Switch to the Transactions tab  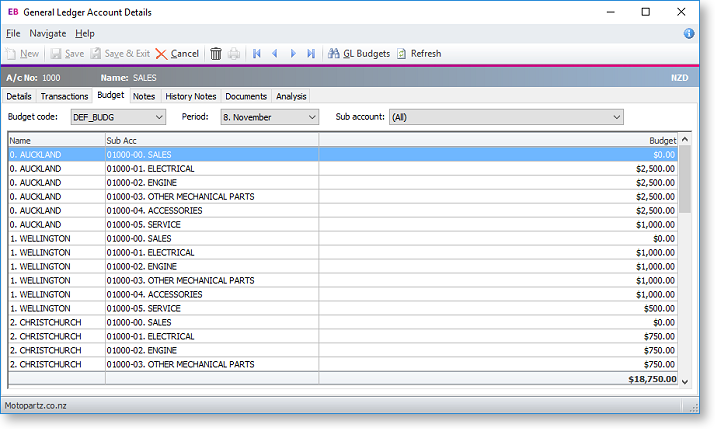[64, 96]
